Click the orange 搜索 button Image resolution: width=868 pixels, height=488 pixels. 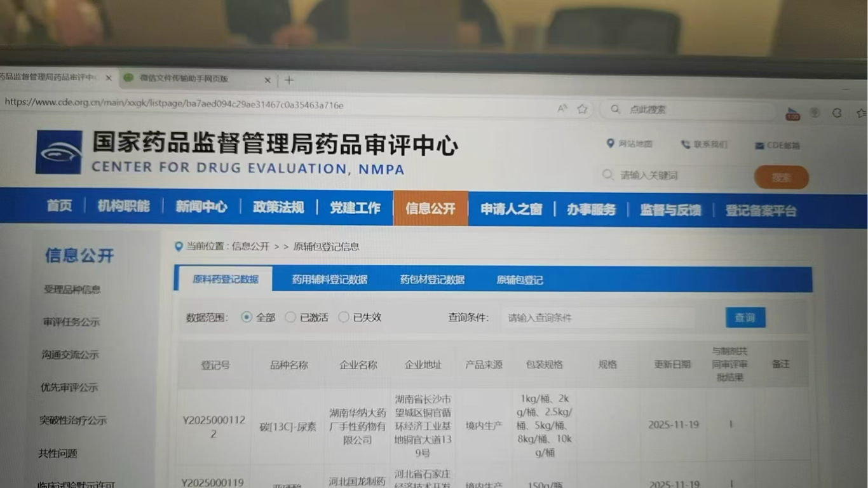click(782, 178)
